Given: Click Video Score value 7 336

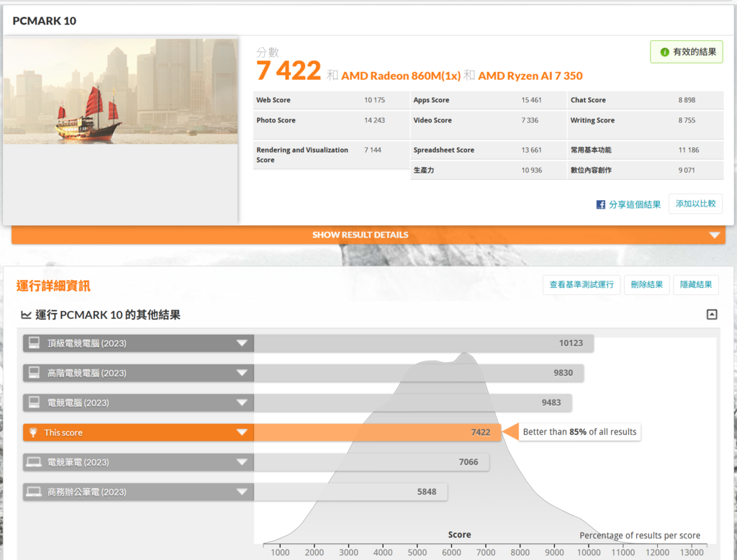Looking at the screenshot, I should click(530, 120).
